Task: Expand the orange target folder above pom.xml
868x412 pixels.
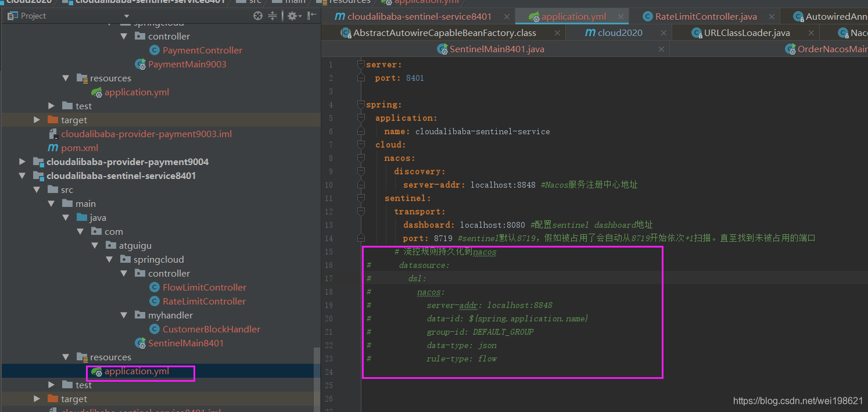Action: pyautogui.click(x=37, y=120)
